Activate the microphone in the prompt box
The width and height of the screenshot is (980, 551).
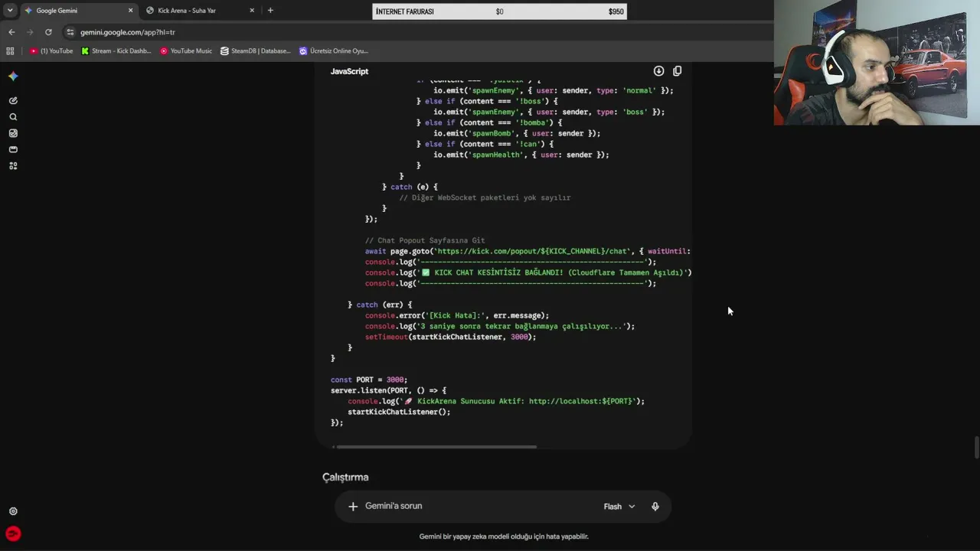pos(655,506)
